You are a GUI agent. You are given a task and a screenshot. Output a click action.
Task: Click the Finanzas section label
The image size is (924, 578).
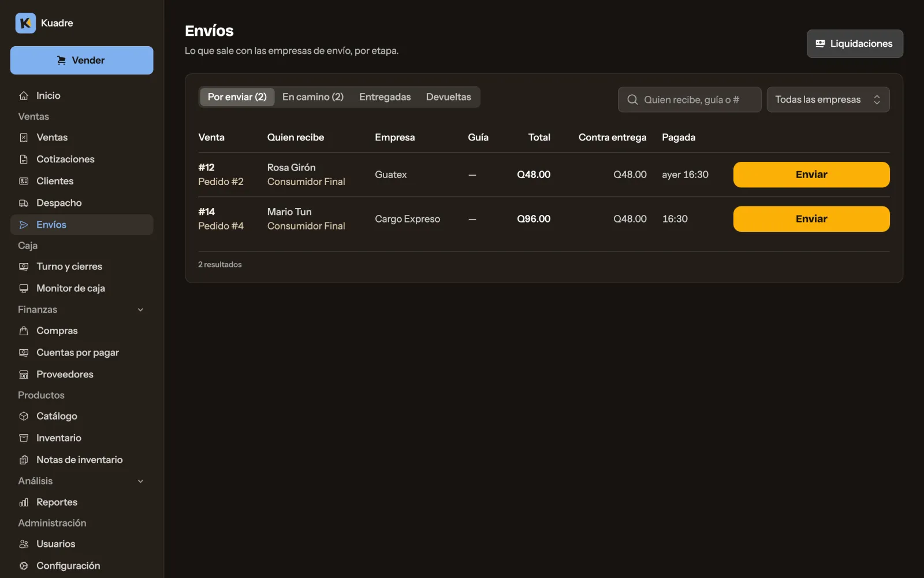(x=38, y=310)
